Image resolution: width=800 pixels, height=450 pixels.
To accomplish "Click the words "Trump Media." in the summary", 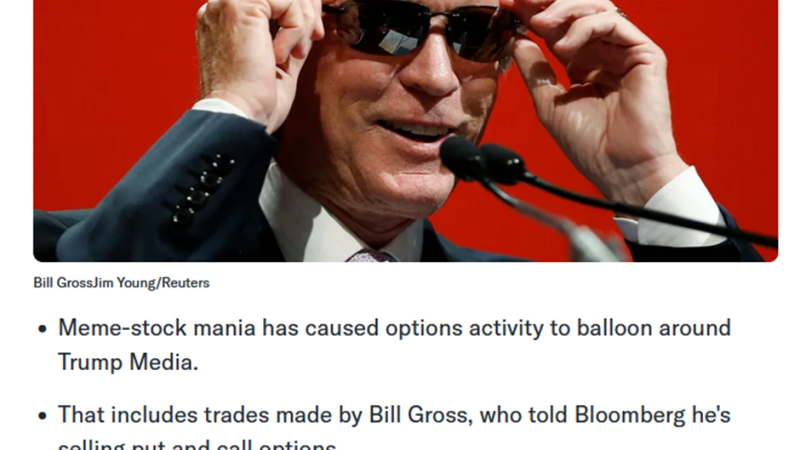I will (128, 362).
